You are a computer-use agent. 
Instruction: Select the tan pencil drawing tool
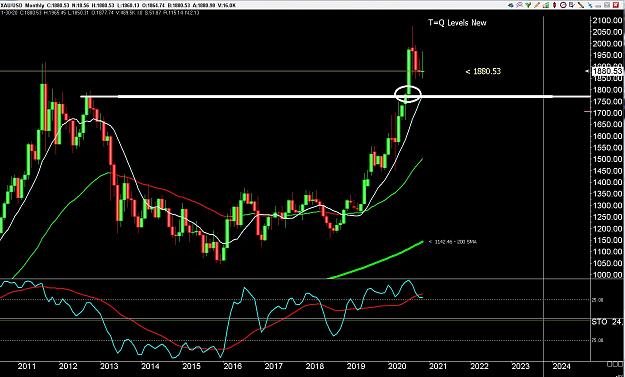point(537,5)
